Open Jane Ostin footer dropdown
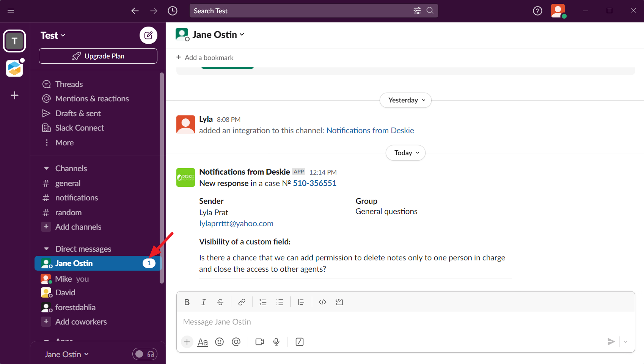 [x=67, y=354]
